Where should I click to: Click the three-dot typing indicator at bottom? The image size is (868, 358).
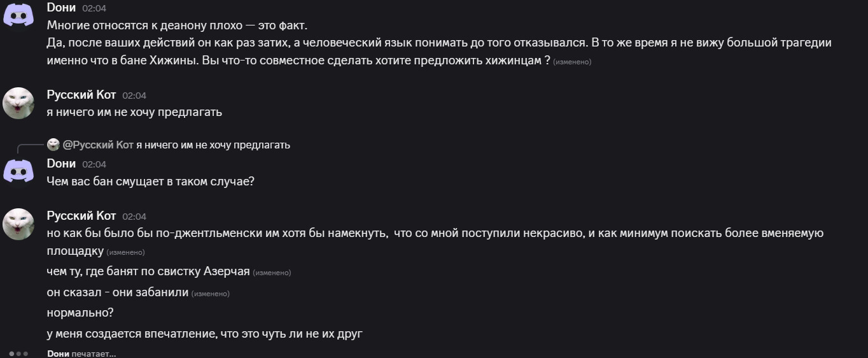[18, 354]
